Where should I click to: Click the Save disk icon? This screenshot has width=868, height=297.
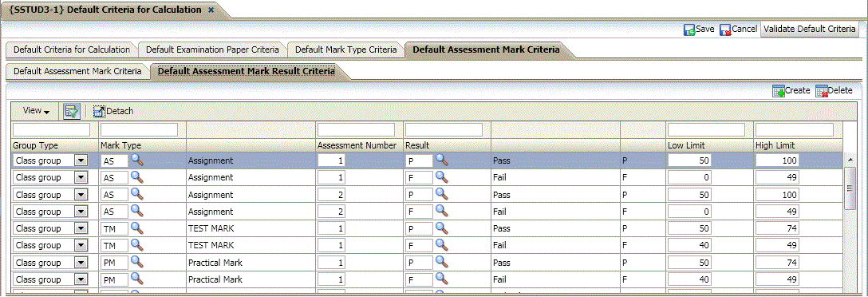689,30
